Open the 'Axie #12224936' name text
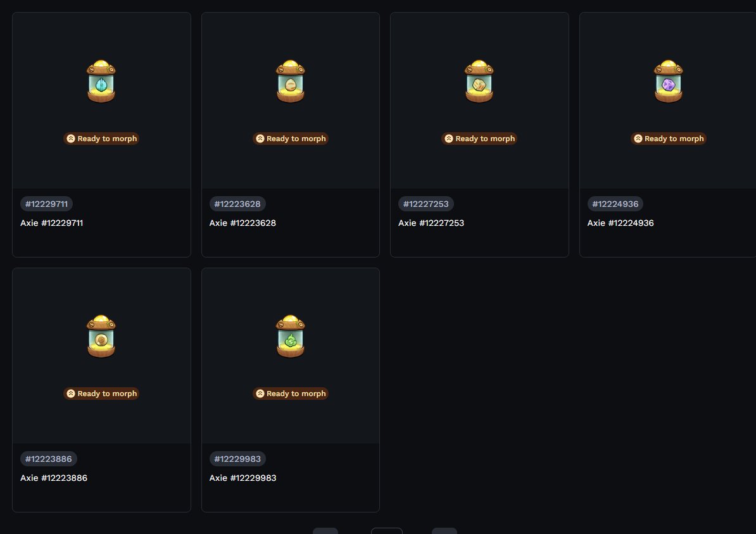 click(x=621, y=223)
